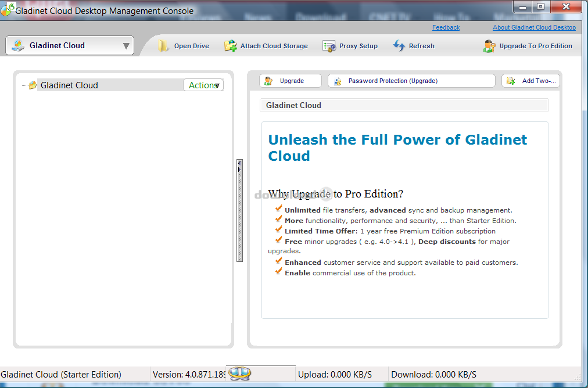The width and height of the screenshot is (588, 388).
Task: Click the Open Drive folder icon
Action: pos(163,46)
